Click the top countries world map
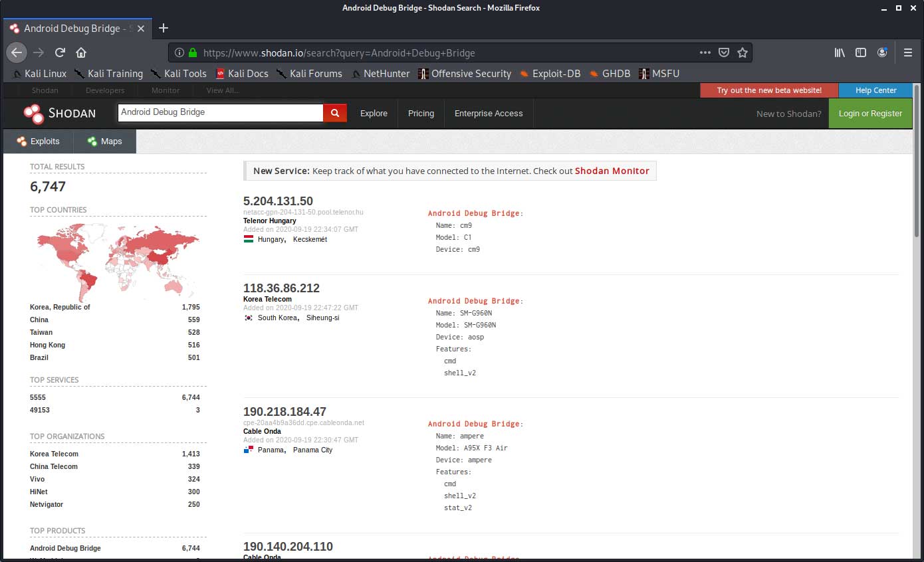The image size is (924, 562). pos(118,260)
